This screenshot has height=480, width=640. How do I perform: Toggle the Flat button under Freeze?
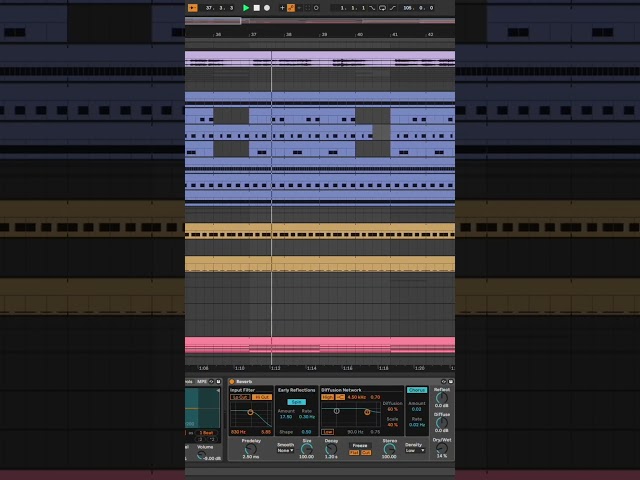pos(354,453)
